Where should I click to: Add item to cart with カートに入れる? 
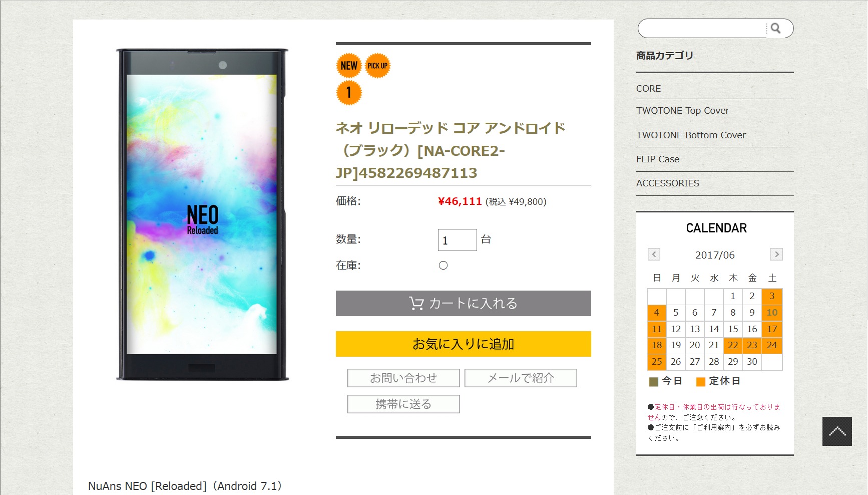pyautogui.click(x=463, y=304)
